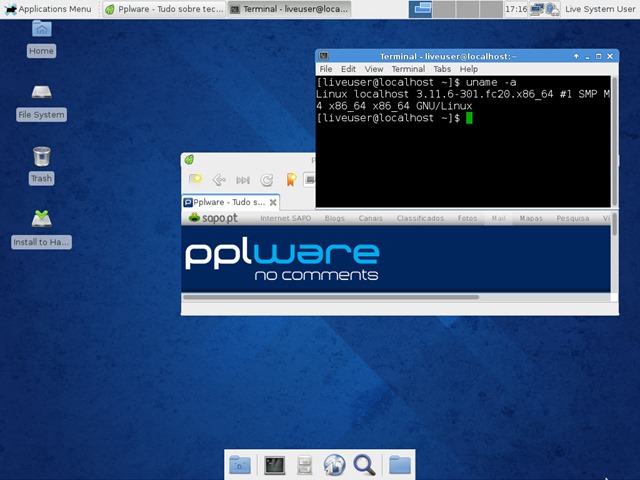Open Fotos link in SAPO bar
Viewport: 640px width, 480px height.
[467, 218]
